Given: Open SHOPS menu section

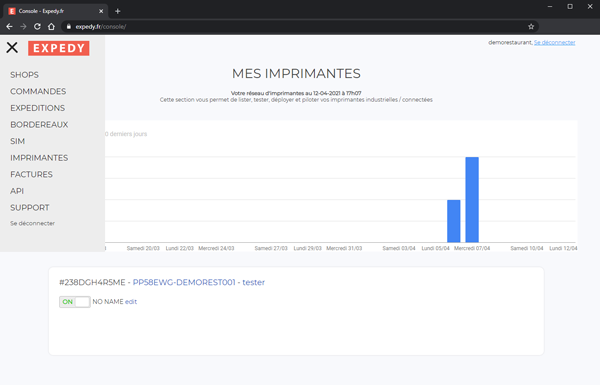Looking at the screenshot, I should tap(24, 75).
